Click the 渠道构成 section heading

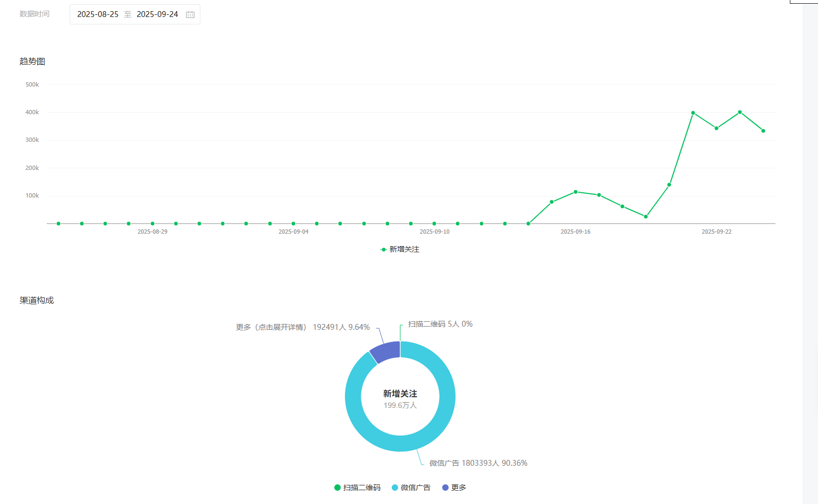click(x=37, y=301)
